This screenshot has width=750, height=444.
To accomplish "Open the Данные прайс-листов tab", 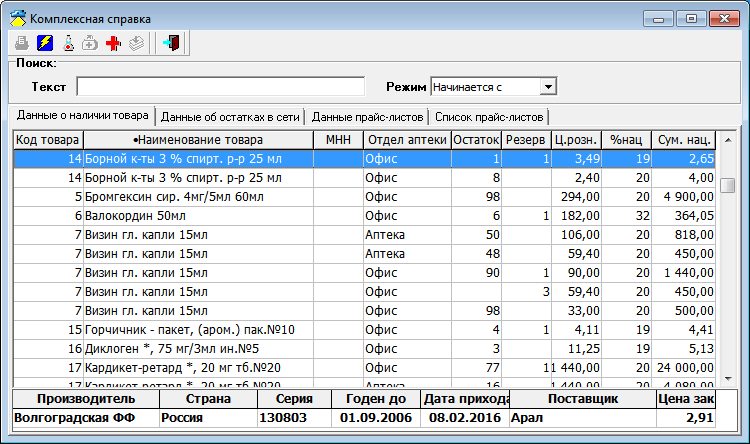I will coord(367,116).
